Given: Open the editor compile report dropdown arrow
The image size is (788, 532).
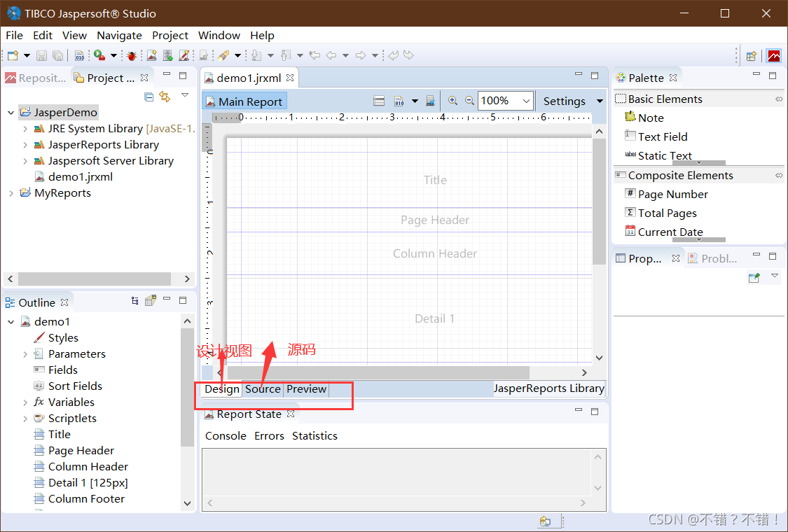Looking at the screenshot, I should [415, 101].
